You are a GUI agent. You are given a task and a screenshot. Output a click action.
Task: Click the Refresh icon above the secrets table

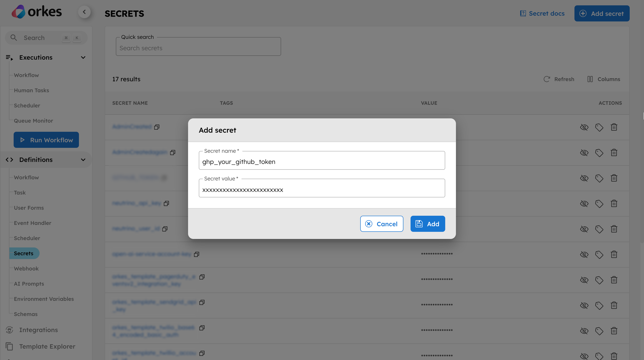click(x=547, y=79)
